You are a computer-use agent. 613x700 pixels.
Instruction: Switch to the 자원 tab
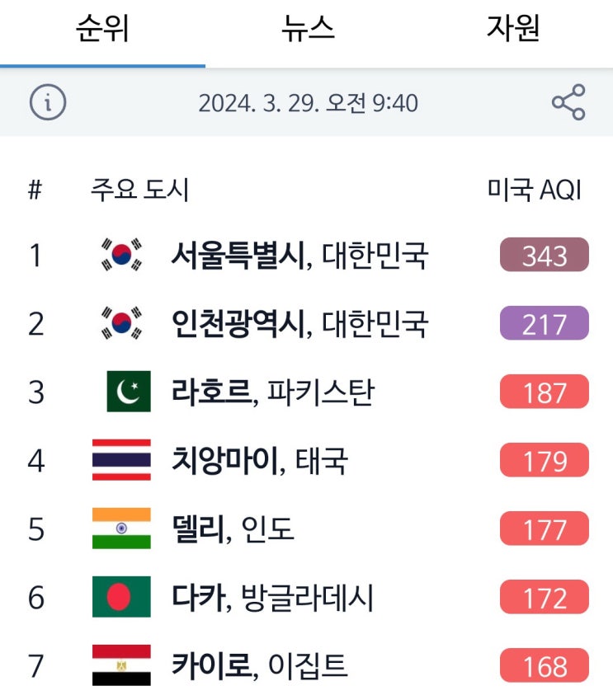pyautogui.click(x=512, y=30)
